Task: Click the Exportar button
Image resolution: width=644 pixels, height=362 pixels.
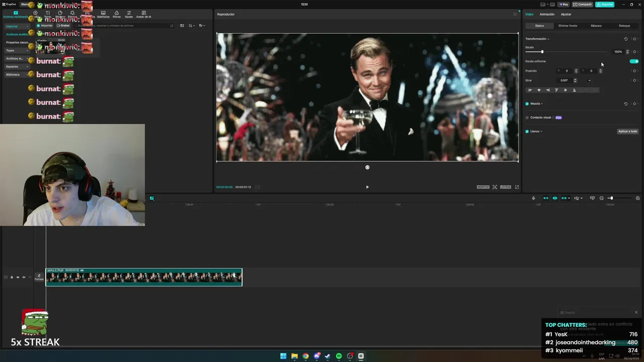Action: click(x=605, y=4)
